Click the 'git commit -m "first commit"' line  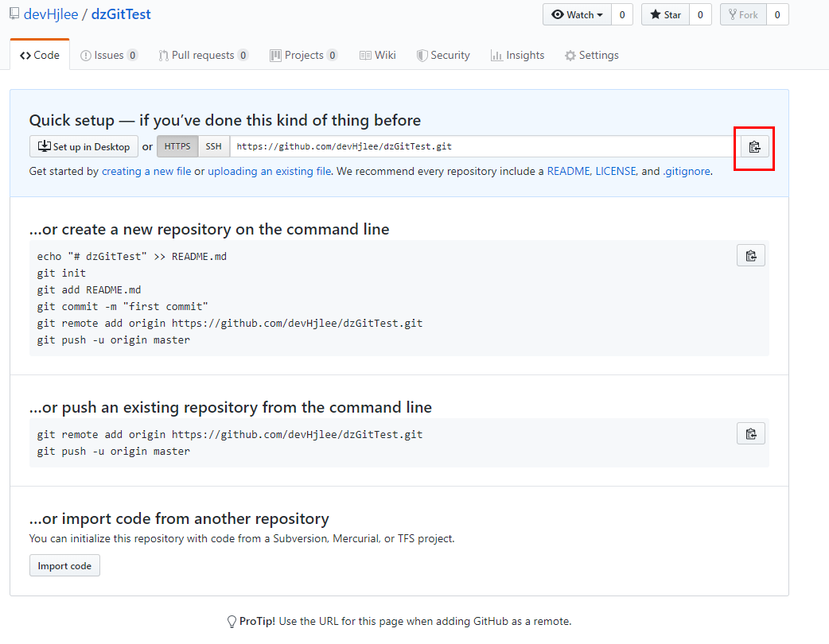[x=123, y=306]
